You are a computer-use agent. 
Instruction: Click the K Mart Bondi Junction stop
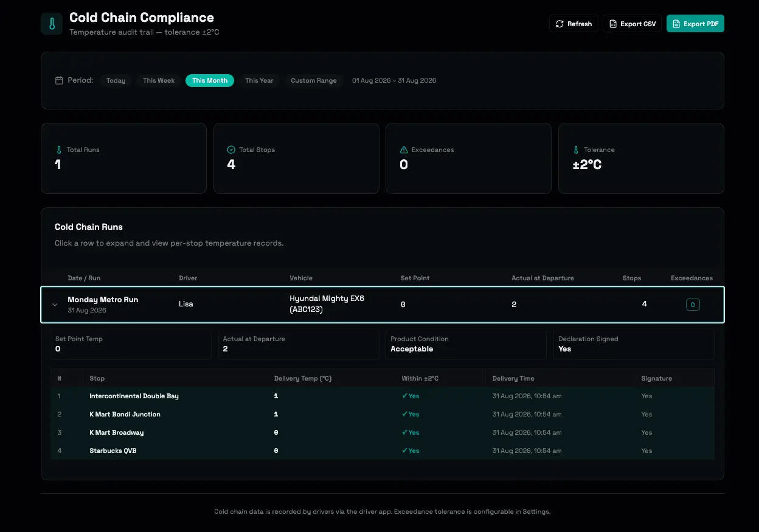click(x=125, y=414)
